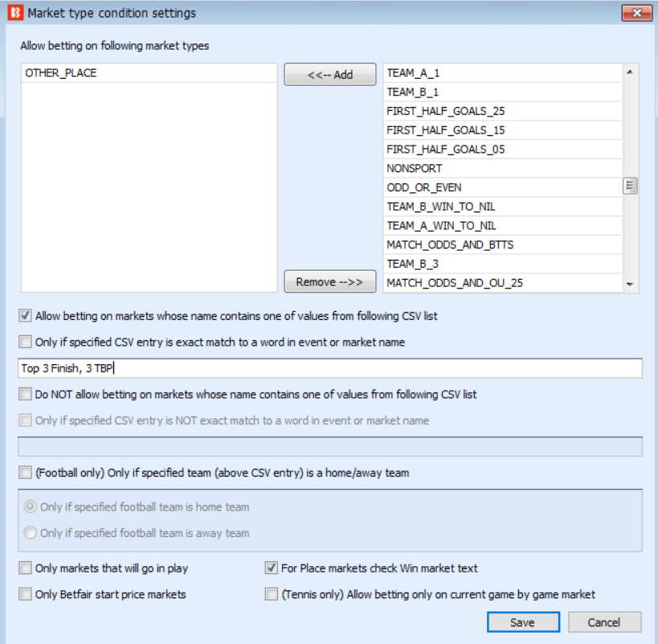Image resolution: width=658 pixels, height=644 pixels.
Task: Select TEAM_A_1 market type
Action: tap(502, 73)
